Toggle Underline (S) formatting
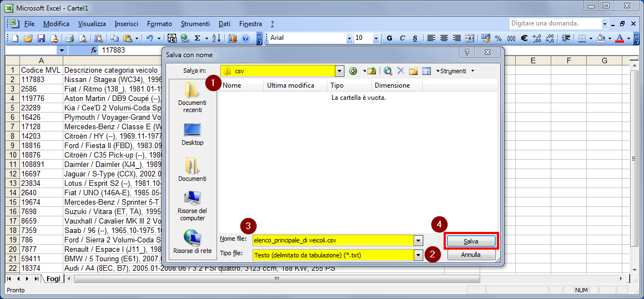Image resolution: width=644 pixels, height=299 pixels. [x=415, y=38]
